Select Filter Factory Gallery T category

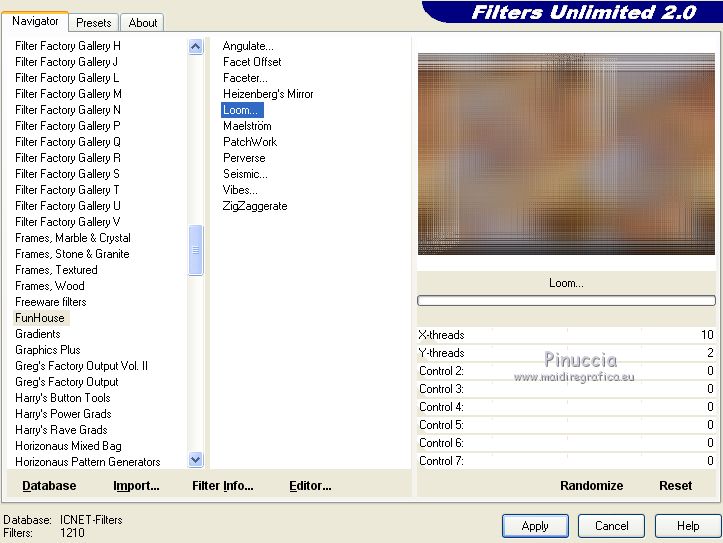[x=67, y=190]
